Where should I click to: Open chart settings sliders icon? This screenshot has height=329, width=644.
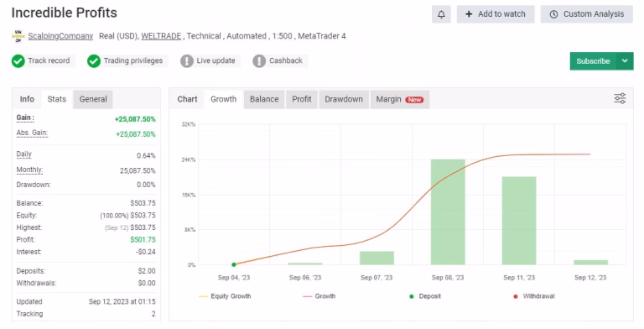pyautogui.click(x=620, y=98)
